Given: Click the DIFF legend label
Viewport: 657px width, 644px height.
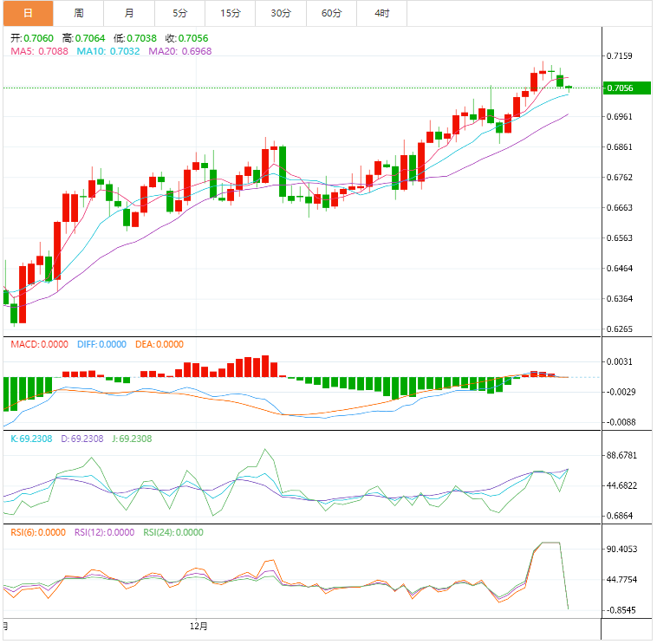Looking at the screenshot, I should tap(101, 344).
